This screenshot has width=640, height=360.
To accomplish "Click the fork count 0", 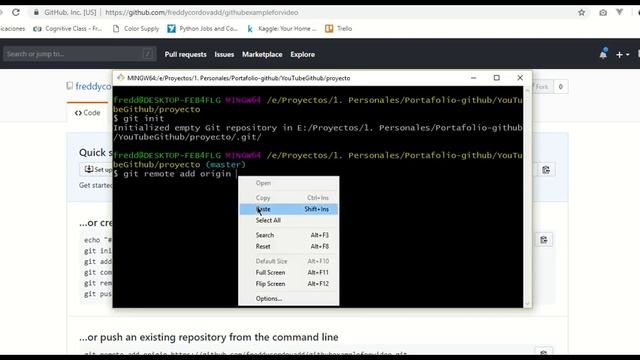I will (x=560, y=87).
